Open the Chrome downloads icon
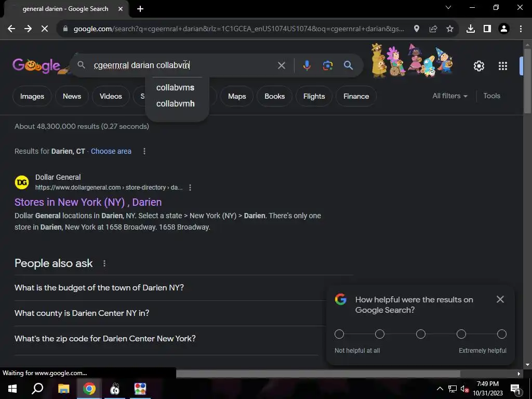Screen dimensions: 532x399 coord(471,29)
